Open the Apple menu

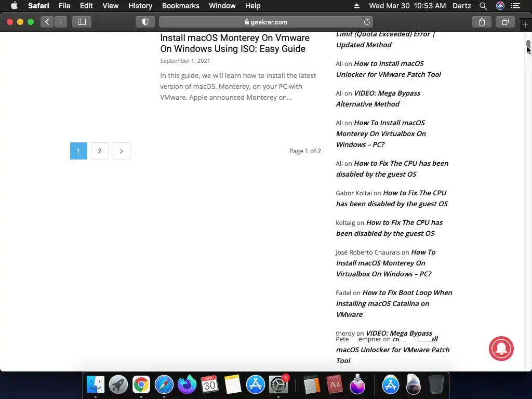point(14,6)
